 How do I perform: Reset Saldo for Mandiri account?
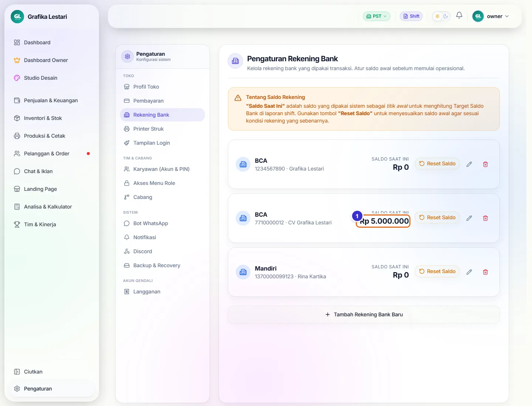437,271
